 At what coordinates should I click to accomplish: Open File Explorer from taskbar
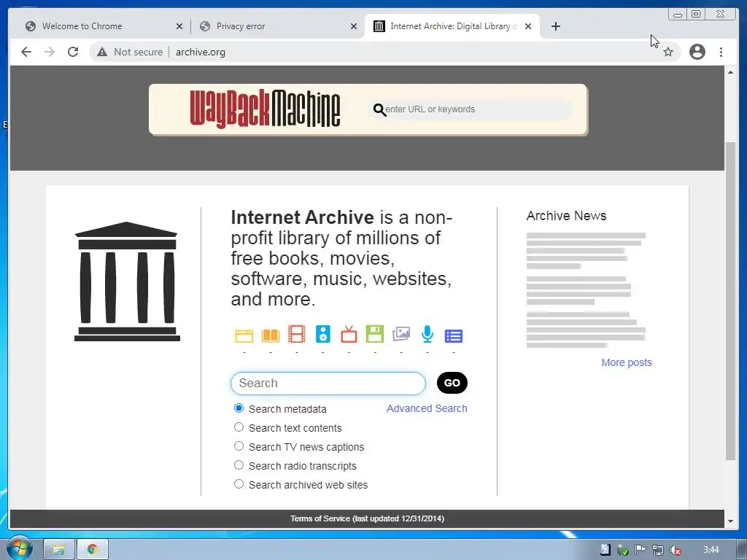(x=59, y=550)
